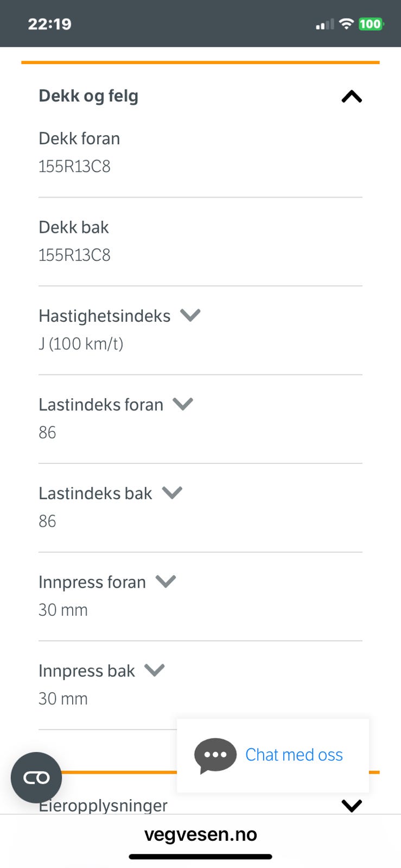
Task: Tap the Dekk foran value 155R13C8
Action: pos(74,166)
